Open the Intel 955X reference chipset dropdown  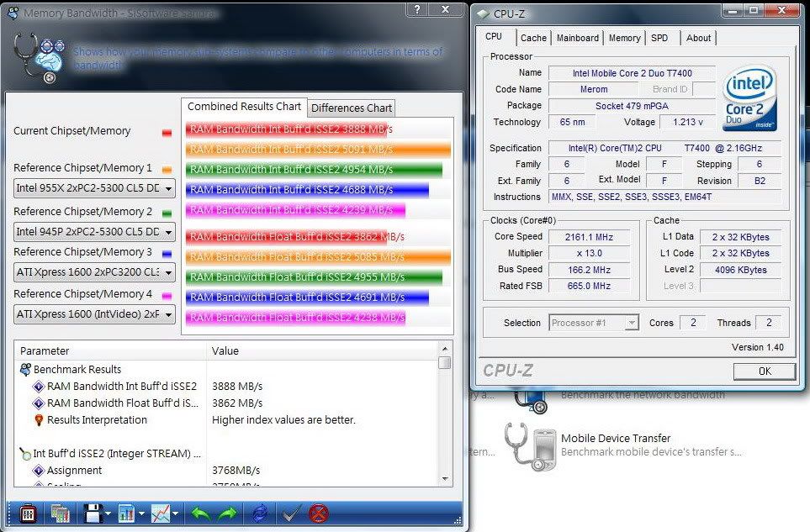pyautogui.click(x=94, y=188)
